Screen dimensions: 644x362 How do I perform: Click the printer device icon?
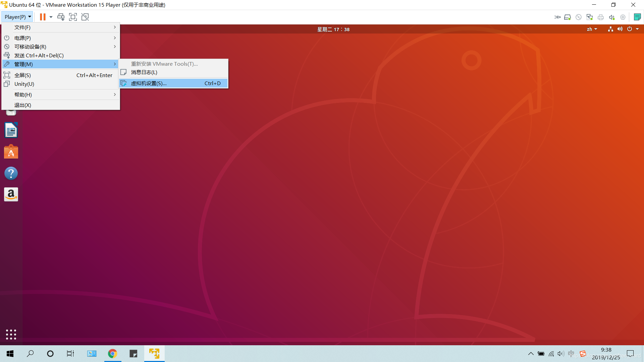[x=601, y=17]
